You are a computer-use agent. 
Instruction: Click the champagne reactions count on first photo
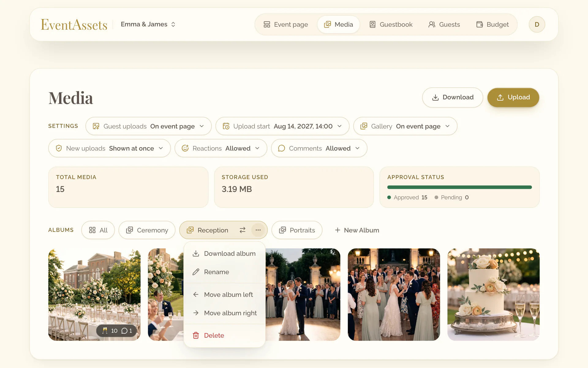[x=110, y=331]
